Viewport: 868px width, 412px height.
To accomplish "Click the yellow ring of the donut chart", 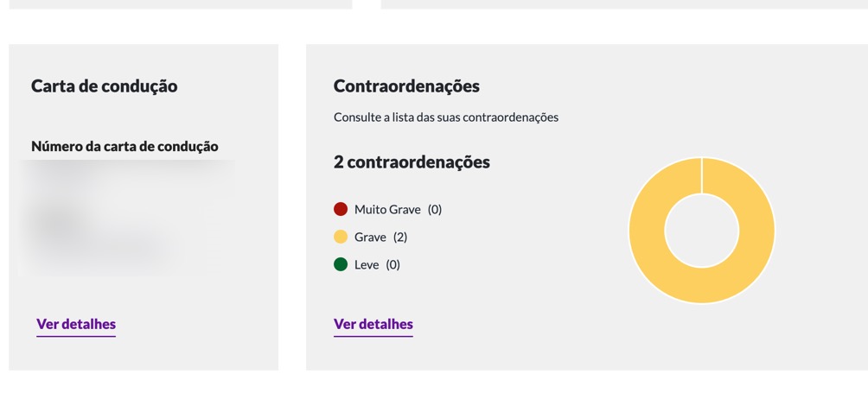I will point(647,231).
